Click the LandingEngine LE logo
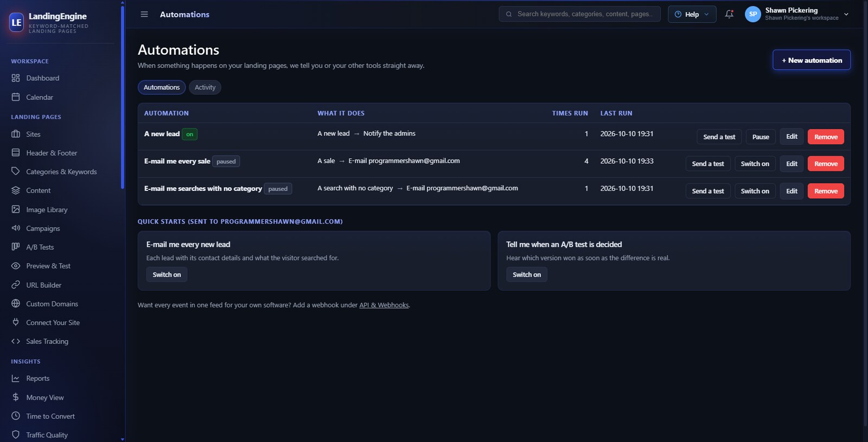868x442 pixels. pos(17,22)
